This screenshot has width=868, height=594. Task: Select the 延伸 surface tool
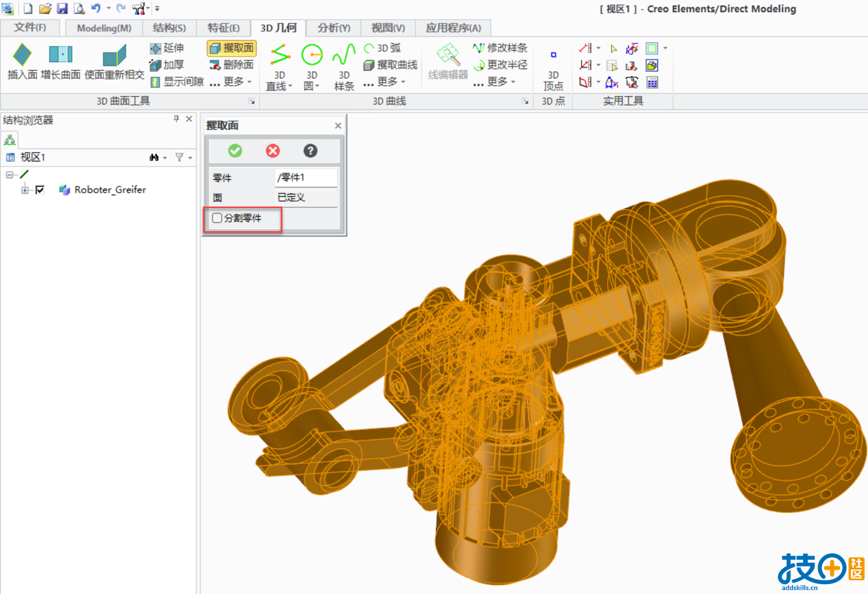pyautogui.click(x=167, y=48)
